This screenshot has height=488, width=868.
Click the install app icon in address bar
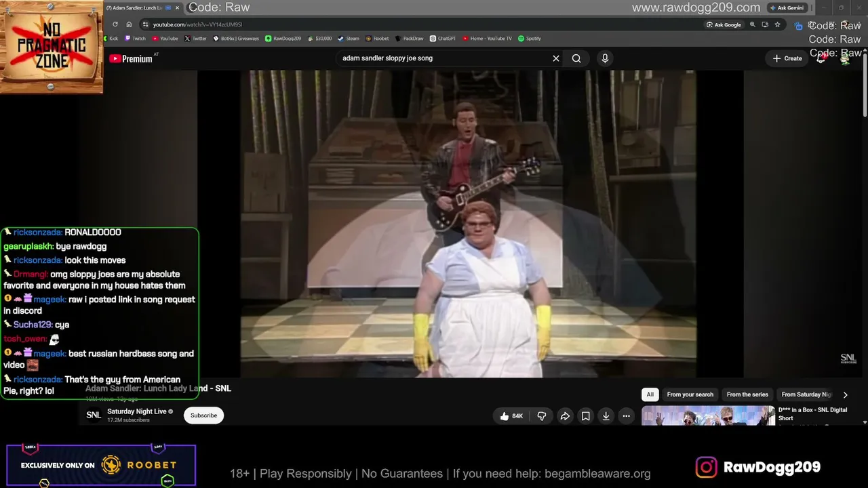pos(765,24)
